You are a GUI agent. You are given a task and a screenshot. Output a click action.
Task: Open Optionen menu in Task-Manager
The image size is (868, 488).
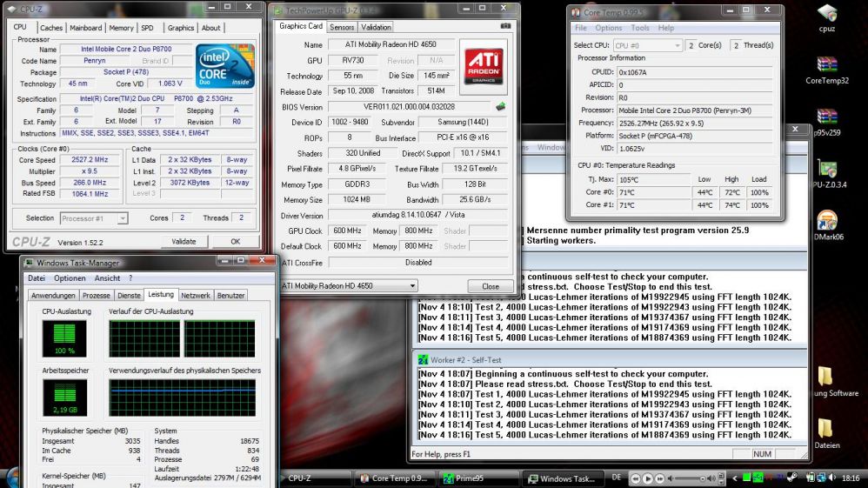(x=70, y=278)
